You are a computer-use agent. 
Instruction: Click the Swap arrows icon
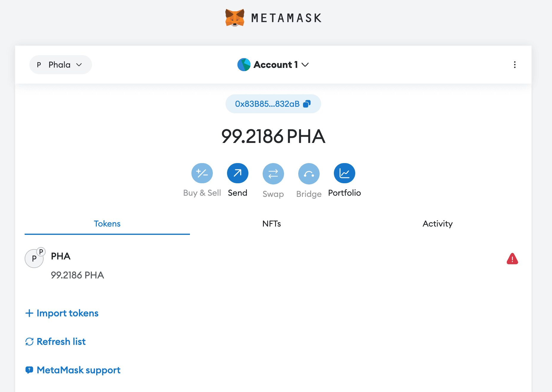[x=273, y=173]
